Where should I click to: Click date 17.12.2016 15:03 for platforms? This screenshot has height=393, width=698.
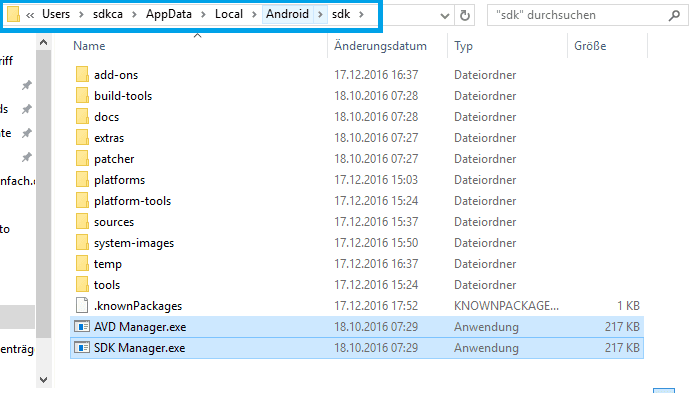(x=376, y=180)
